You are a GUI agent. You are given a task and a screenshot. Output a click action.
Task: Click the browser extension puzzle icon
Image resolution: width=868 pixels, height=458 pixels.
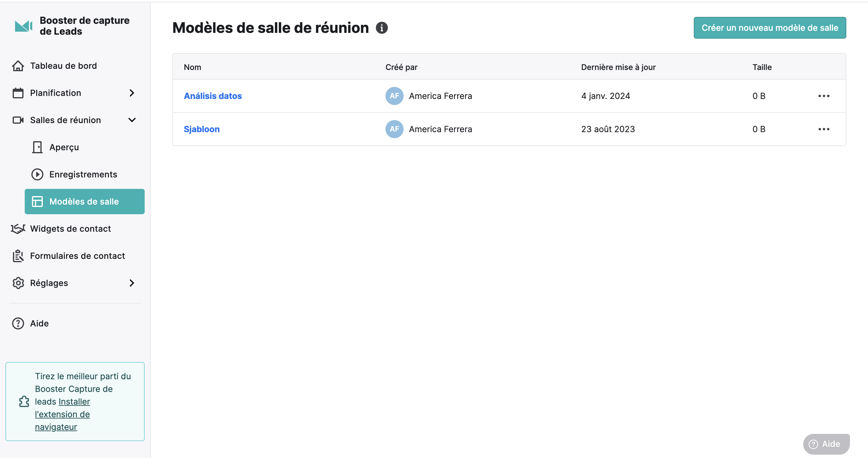24,401
